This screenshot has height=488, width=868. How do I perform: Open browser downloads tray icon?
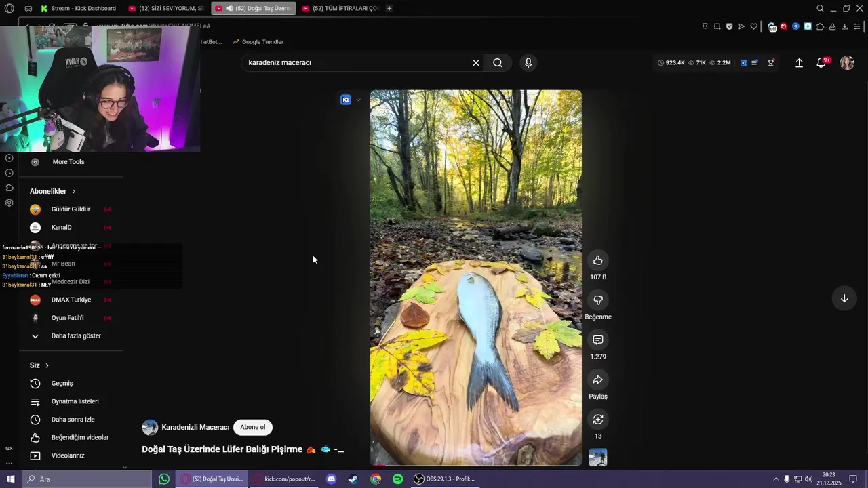844,26
